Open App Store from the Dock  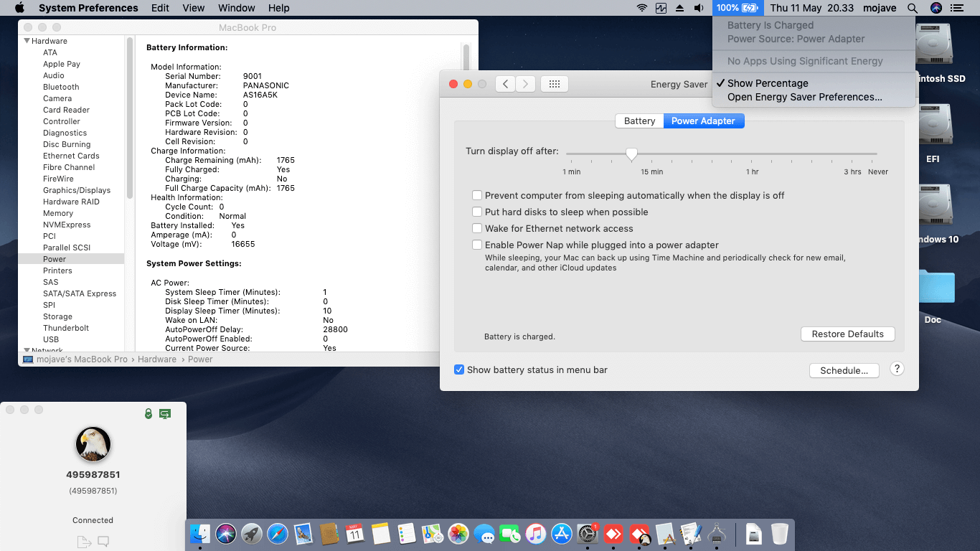pyautogui.click(x=562, y=534)
